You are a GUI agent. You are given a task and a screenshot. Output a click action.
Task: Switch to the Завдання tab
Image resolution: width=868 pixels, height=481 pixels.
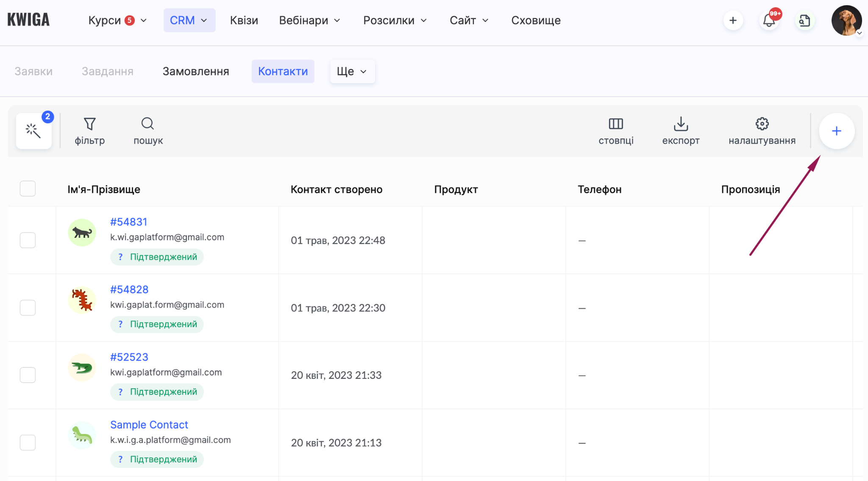click(107, 71)
